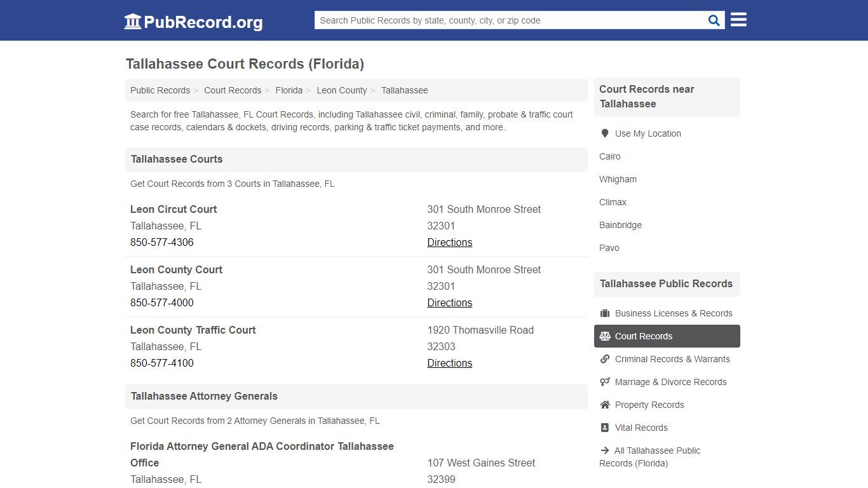The width and height of the screenshot is (868, 488).
Task: Call Leon Circut Court at 850-577-4306
Action: (x=162, y=242)
